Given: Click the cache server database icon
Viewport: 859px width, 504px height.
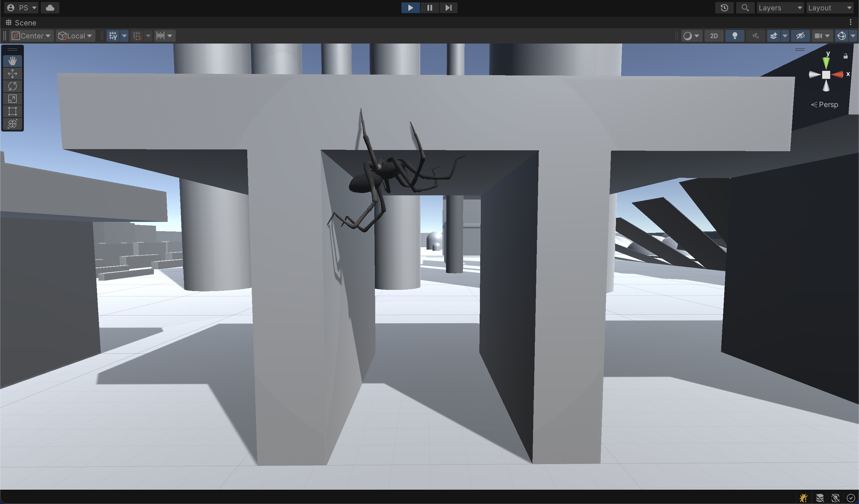Looking at the screenshot, I should pos(820,498).
